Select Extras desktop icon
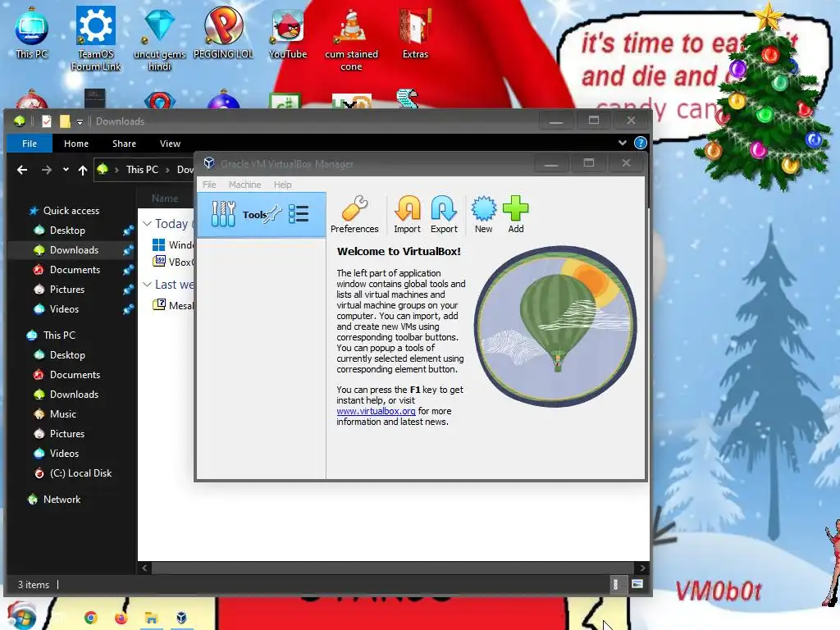The image size is (840, 630). pos(415,32)
